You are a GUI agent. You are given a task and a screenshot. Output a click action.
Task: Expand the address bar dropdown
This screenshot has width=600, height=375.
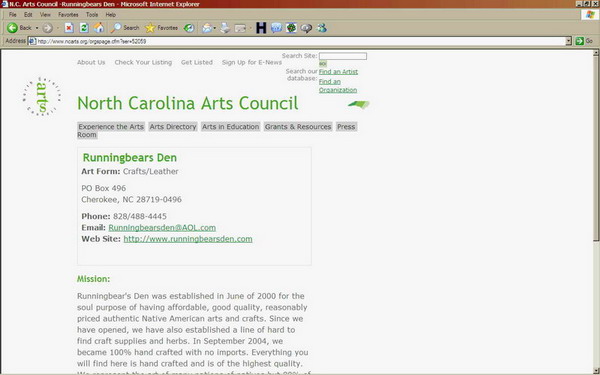[568, 41]
